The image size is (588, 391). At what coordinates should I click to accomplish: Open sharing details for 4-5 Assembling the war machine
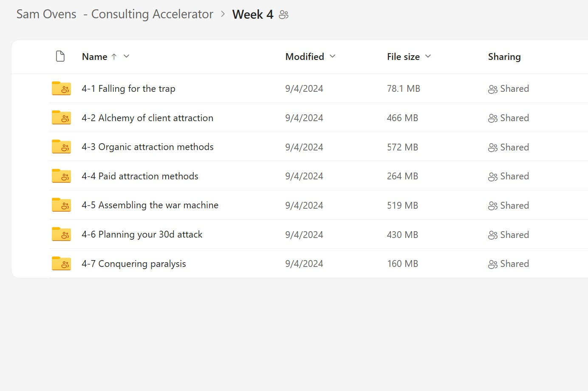coord(509,206)
